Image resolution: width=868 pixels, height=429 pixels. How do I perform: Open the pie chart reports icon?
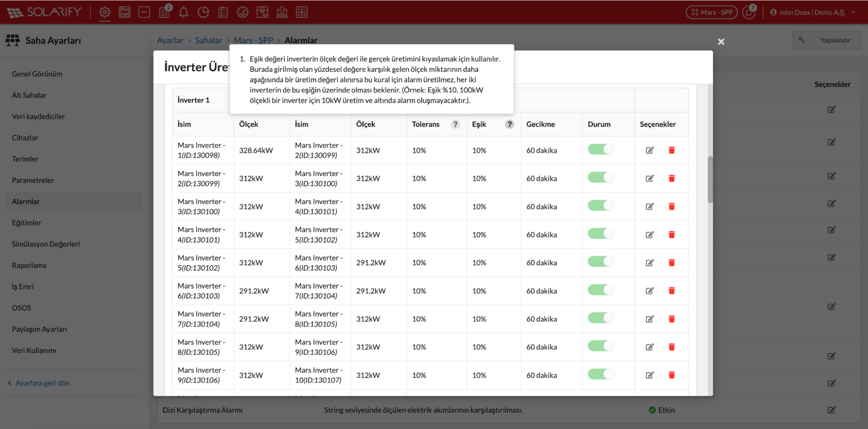(x=203, y=12)
